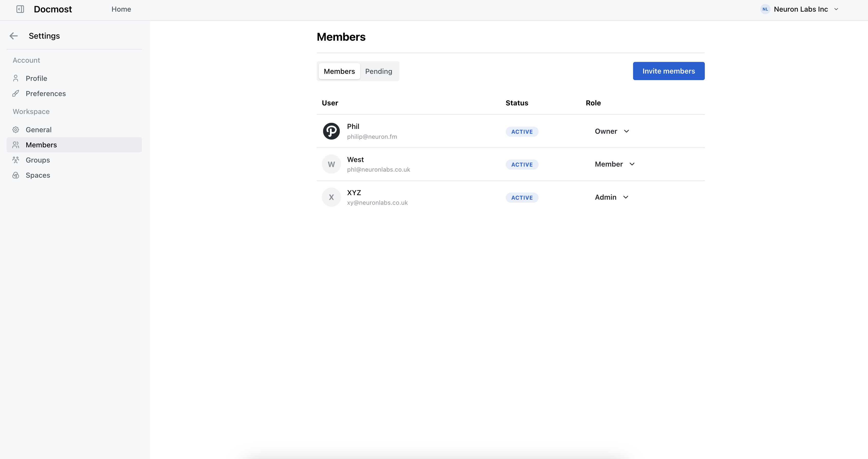868x459 pixels.
Task: Go to the Home link
Action: pyautogui.click(x=121, y=9)
